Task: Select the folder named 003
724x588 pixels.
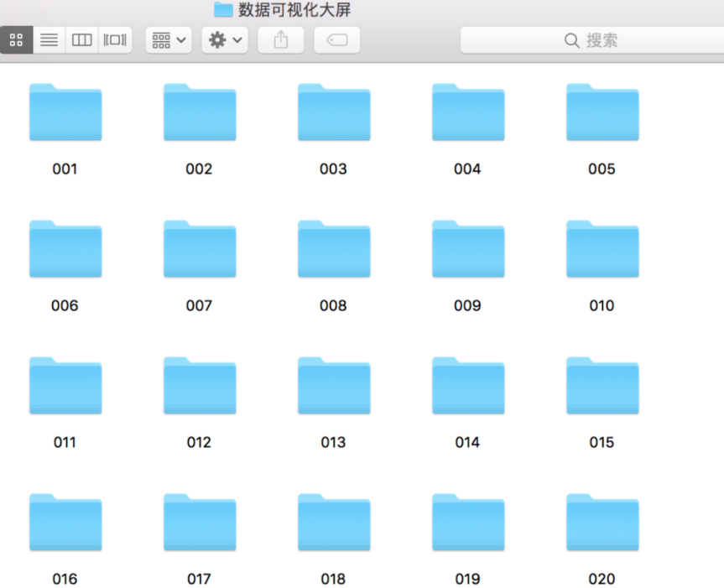Action: tap(334, 112)
